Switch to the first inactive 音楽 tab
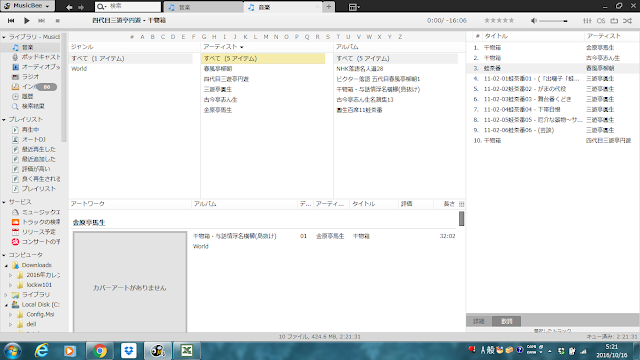 pos(203,7)
